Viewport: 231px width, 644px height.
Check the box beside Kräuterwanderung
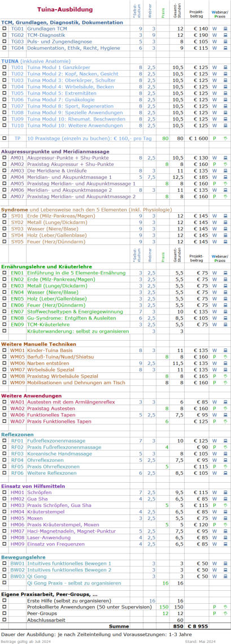click(5, 330)
